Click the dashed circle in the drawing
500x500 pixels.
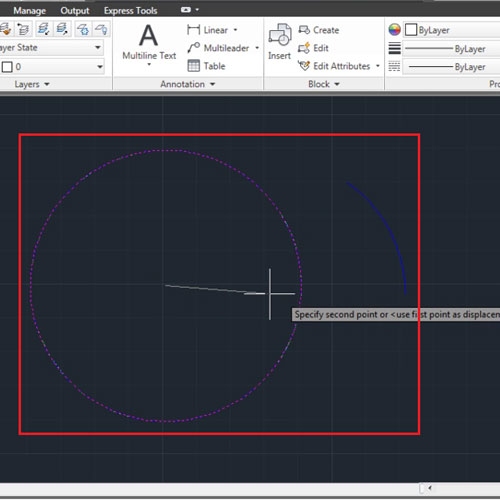166,151
